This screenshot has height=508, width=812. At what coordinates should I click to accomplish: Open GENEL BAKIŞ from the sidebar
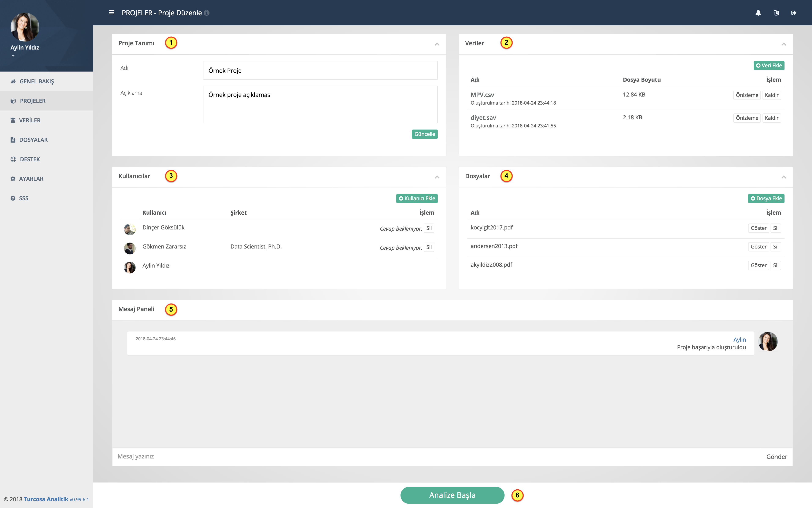47,81
